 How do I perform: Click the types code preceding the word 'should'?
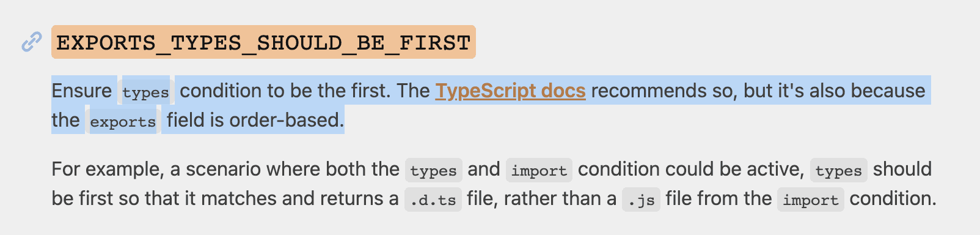(838, 170)
